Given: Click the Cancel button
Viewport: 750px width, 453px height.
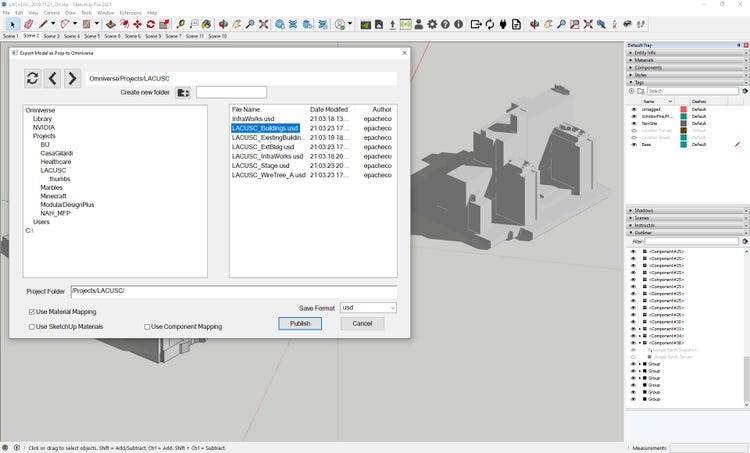Looking at the screenshot, I should (x=362, y=323).
